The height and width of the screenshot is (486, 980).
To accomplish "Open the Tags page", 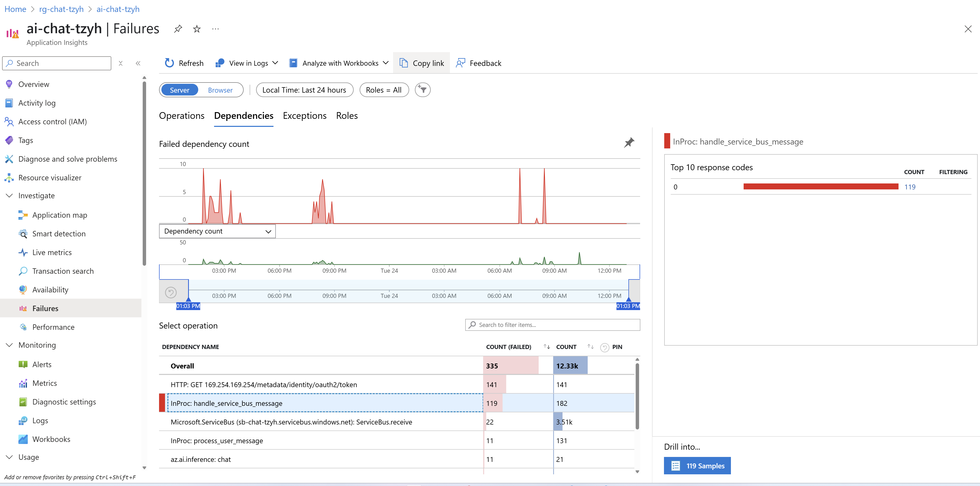I will click(25, 140).
